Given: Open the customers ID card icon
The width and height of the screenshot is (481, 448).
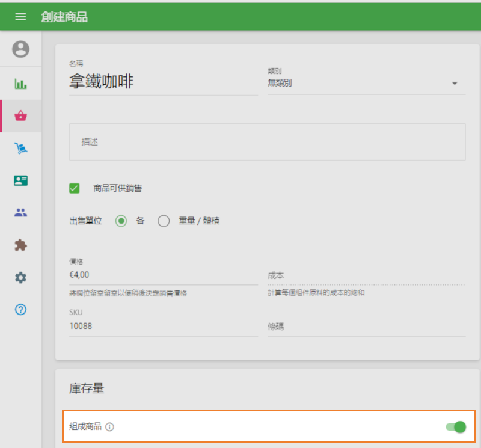Looking at the screenshot, I should coord(21,180).
